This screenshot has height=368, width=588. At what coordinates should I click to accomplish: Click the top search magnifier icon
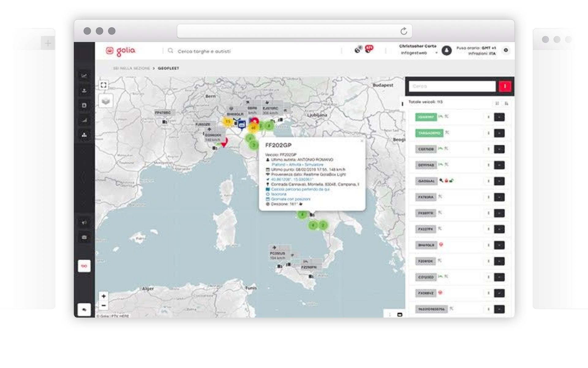(170, 51)
